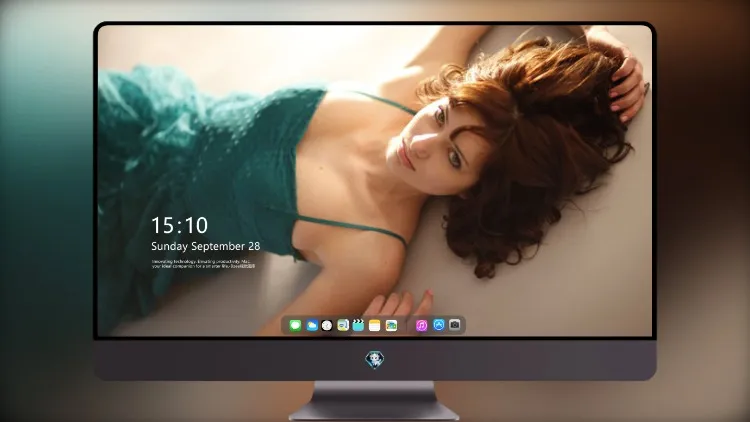Open the Photos gallery icon in dock
This screenshot has width=750, height=422.
click(391, 326)
